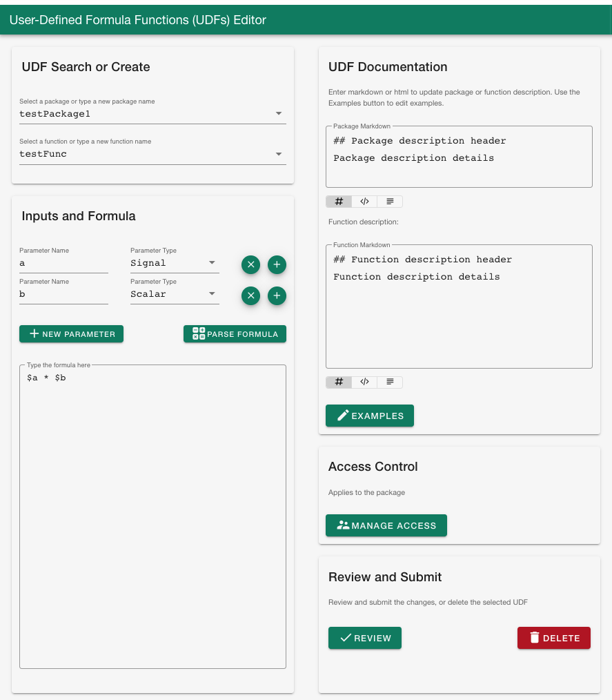Show function description as rendered text
Viewport: 612px width, 700px height.
coord(390,382)
